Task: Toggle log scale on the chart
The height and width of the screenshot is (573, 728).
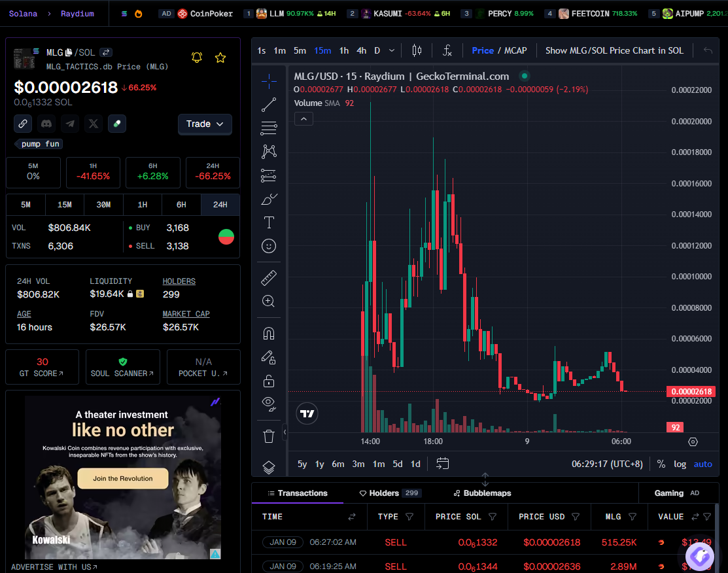Action: 680,464
